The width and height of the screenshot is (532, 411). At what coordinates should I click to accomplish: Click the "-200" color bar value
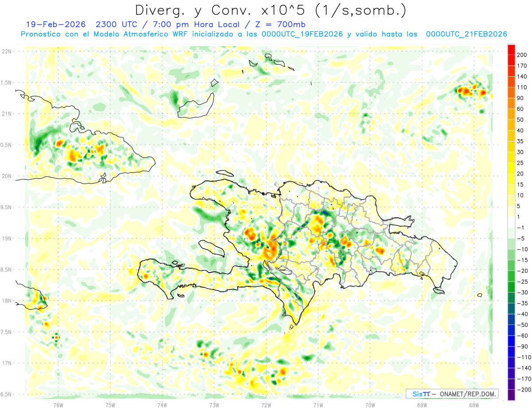[x=525, y=390]
